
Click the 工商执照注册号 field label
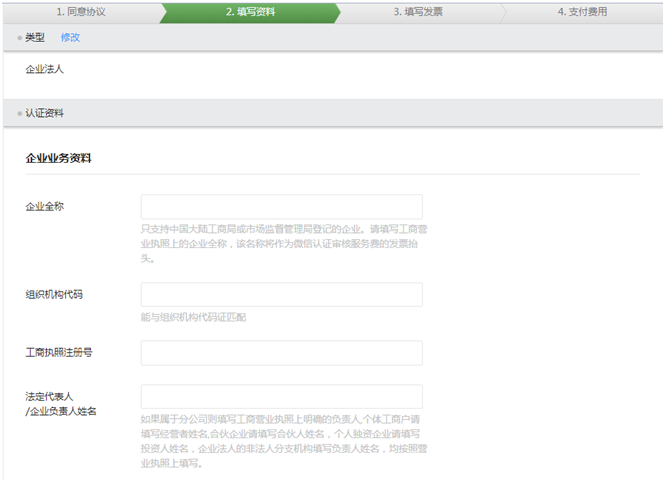pos(59,353)
